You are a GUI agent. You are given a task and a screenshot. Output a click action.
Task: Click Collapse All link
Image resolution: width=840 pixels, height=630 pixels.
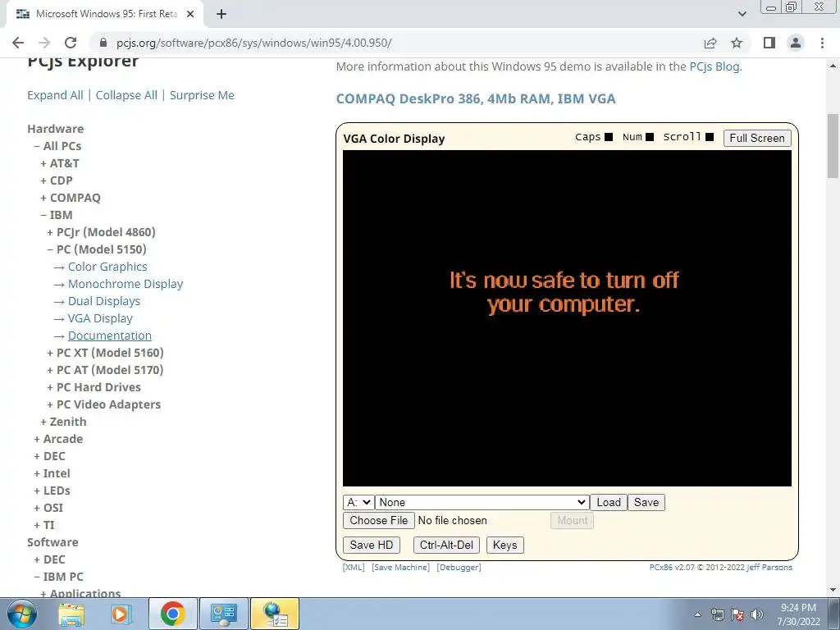click(126, 95)
